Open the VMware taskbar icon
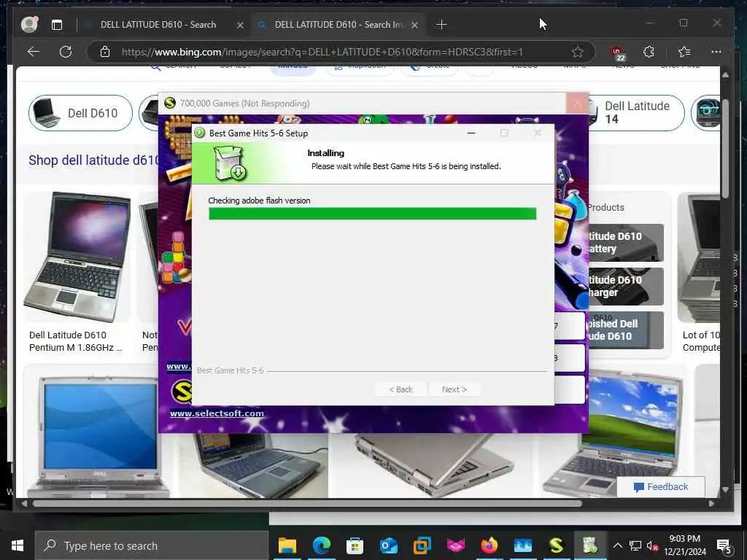The image size is (747, 560). point(422,545)
